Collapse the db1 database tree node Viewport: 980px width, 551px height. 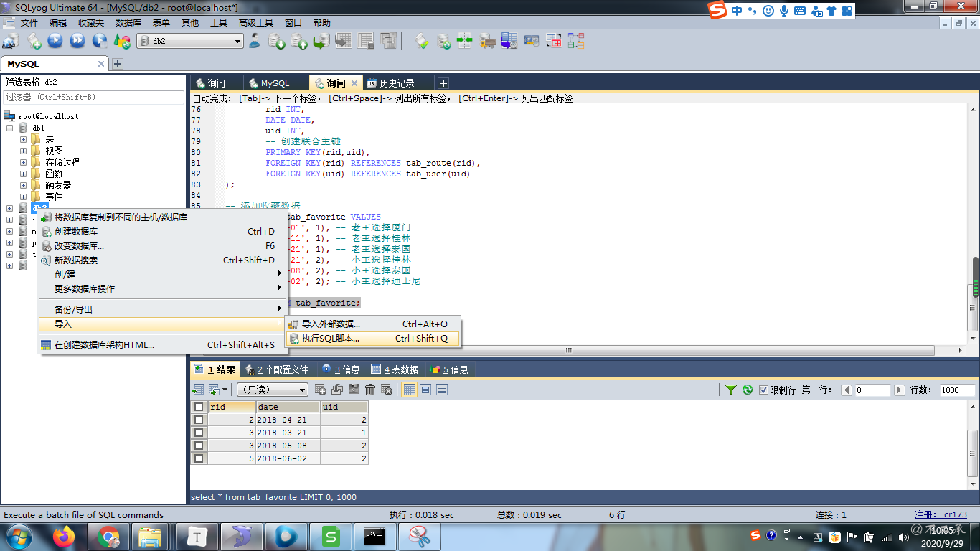(10, 128)
